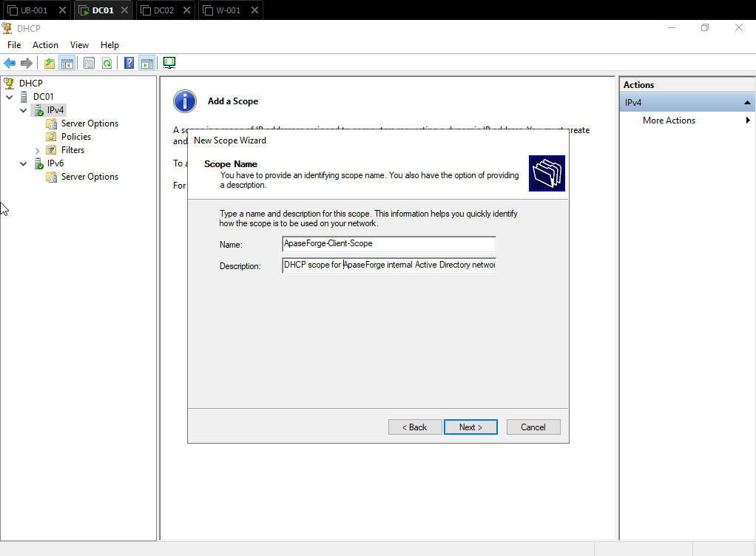Click the Up One Level folder icon

pyautogui.click(x=49, y=63)
